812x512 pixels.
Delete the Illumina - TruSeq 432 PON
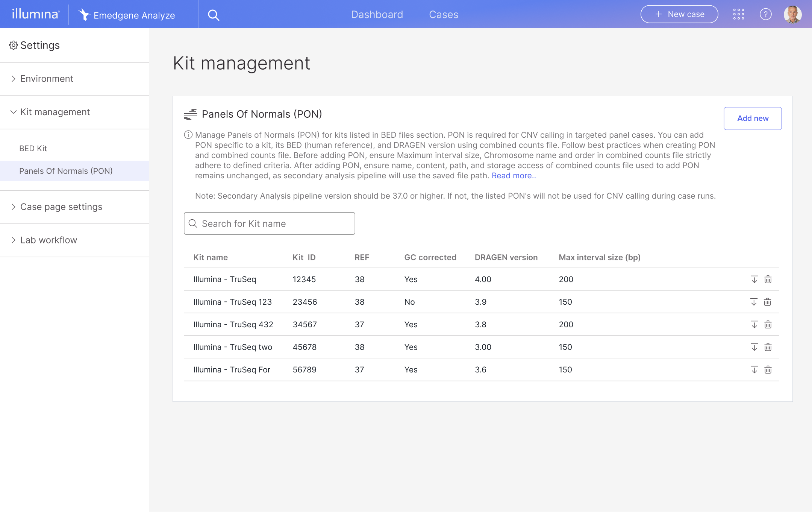[x=768, y=324]
